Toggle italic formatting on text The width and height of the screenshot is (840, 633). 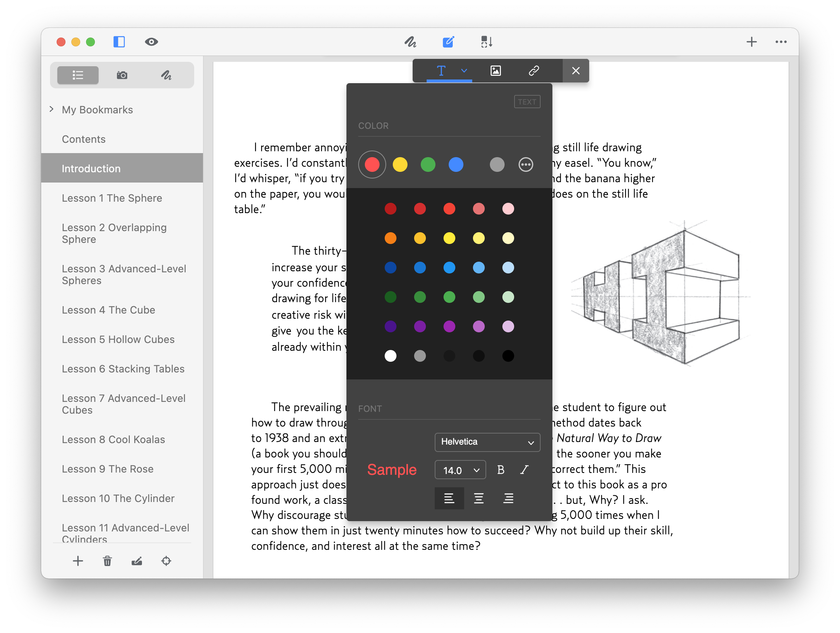(x=525, y=470)
